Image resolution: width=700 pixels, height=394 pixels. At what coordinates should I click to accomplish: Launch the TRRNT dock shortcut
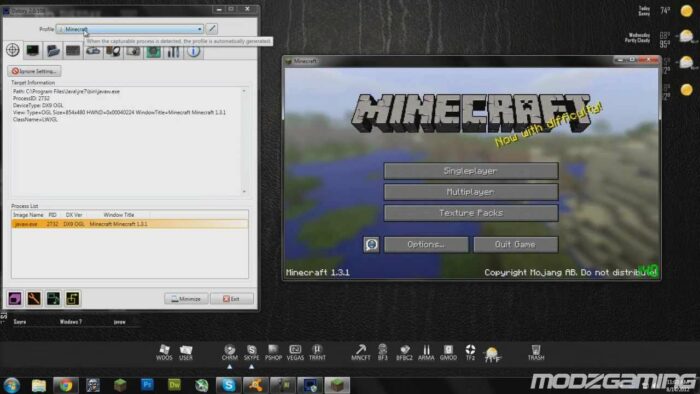pos(317,352)
